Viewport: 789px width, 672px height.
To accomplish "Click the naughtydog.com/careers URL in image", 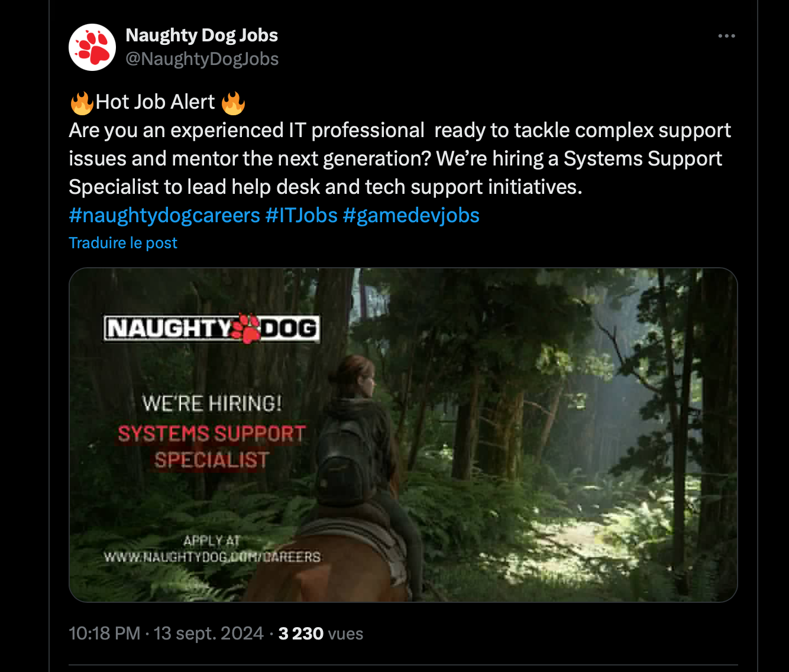I will (212, 557).
